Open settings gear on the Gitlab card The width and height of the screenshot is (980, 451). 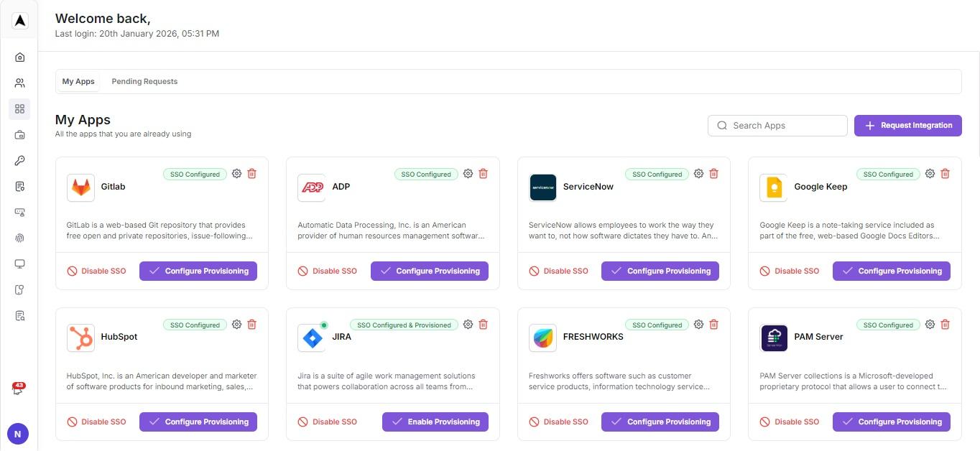pyautogui.click(x=236, y=173)
